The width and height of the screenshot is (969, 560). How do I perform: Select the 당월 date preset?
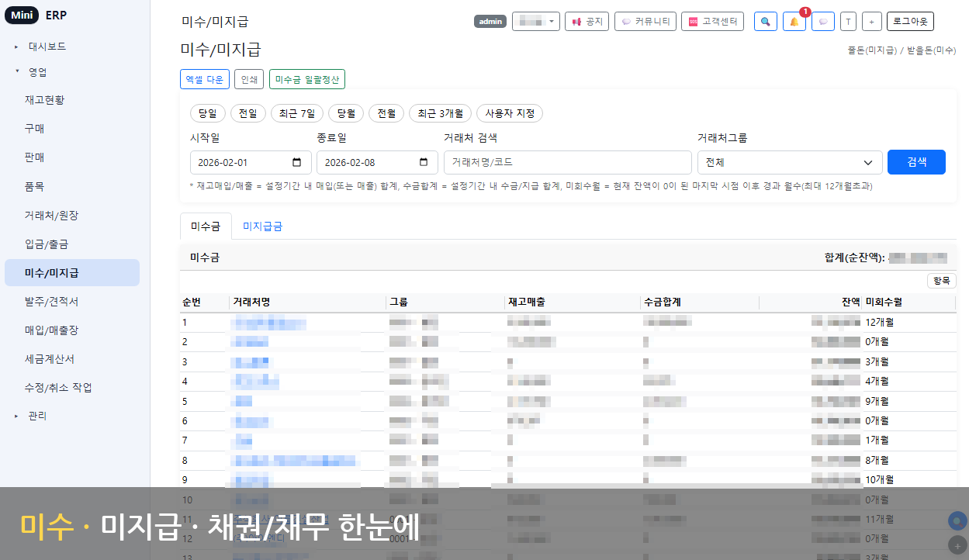point(346,113)
